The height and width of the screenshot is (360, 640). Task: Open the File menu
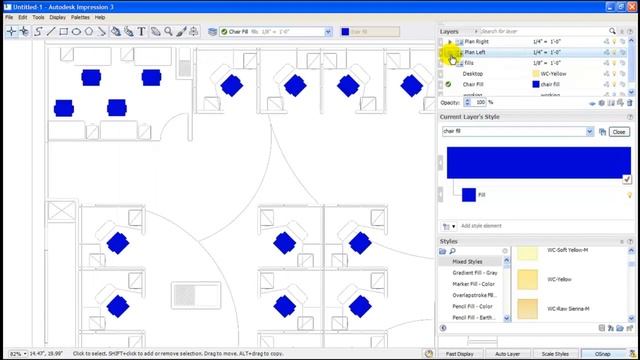(x=9, y=18)
